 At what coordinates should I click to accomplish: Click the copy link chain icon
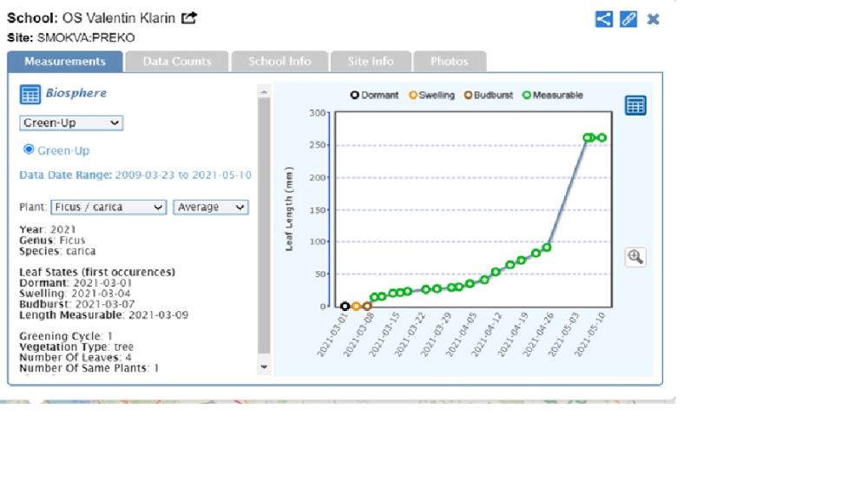pos(628,19)
